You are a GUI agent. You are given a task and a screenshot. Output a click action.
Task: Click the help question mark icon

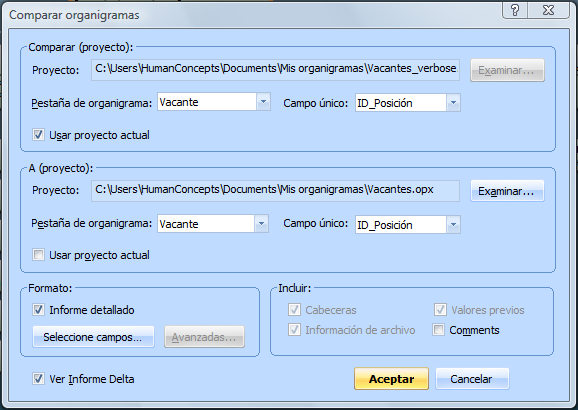(515, 10)
